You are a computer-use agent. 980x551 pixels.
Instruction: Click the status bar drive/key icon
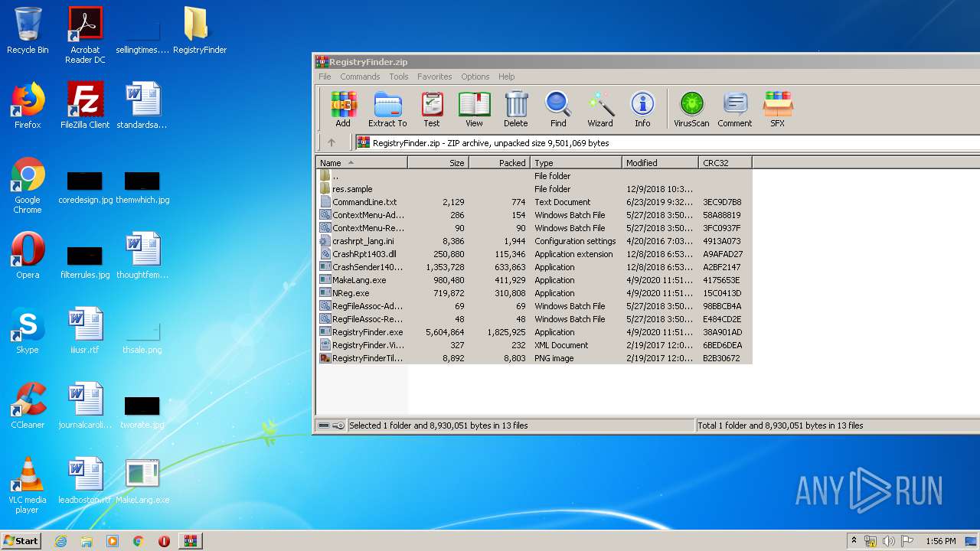point(332,425)
